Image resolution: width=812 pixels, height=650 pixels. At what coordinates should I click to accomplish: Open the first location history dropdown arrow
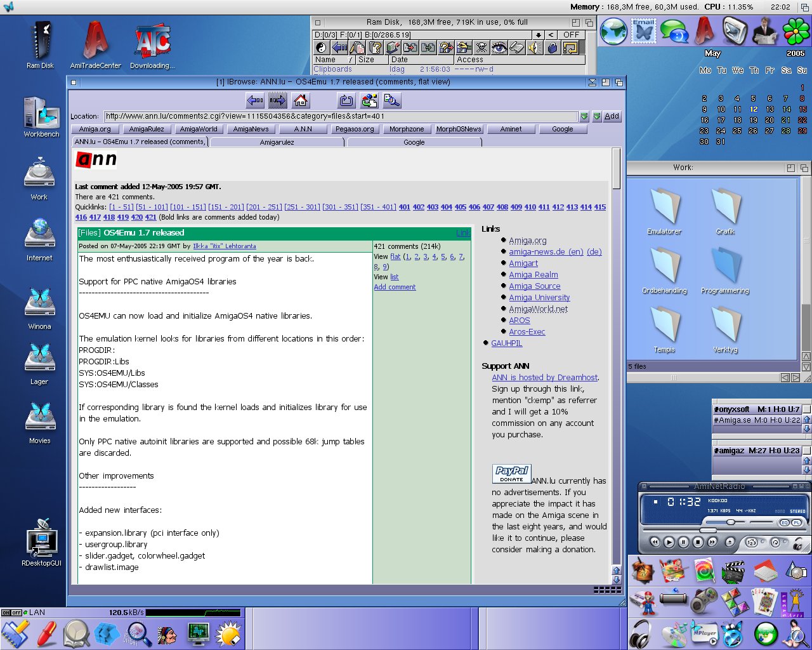[x=584, y=116]
